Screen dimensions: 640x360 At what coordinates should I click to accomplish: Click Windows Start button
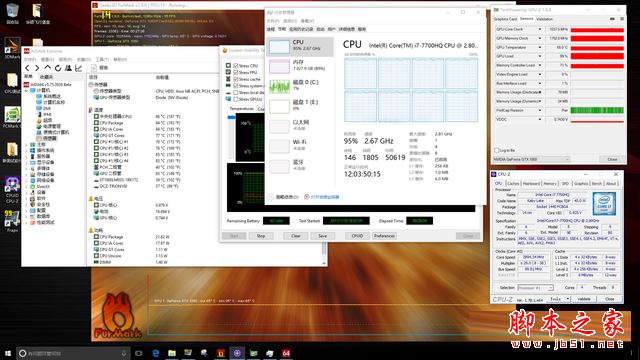tap(8, 353)
